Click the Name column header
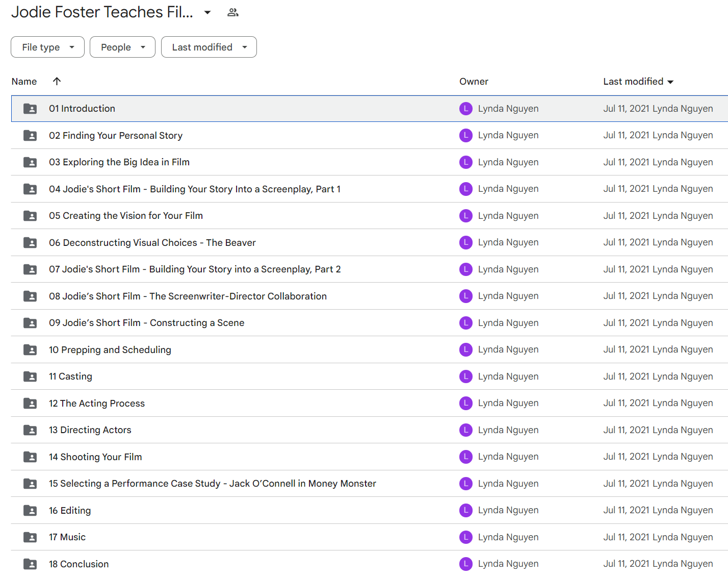The height and width of the screenshot is (577, 728). 24,81
